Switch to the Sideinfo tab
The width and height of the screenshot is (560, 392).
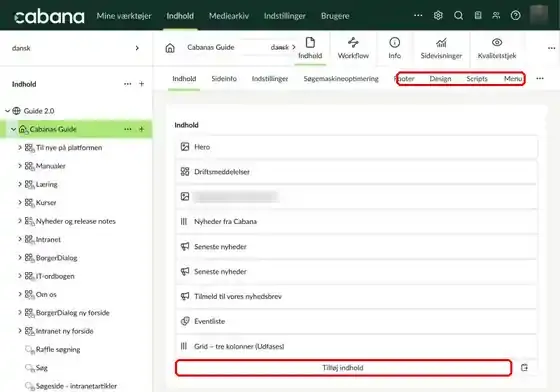coord(224,79)
